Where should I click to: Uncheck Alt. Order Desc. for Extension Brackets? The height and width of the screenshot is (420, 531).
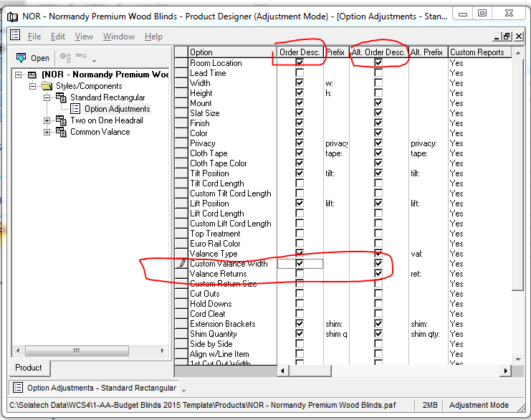(378, 323)
